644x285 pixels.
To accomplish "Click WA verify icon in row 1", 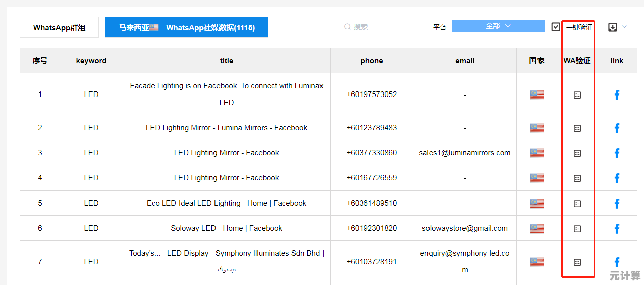I will click(x=577, y=95).
